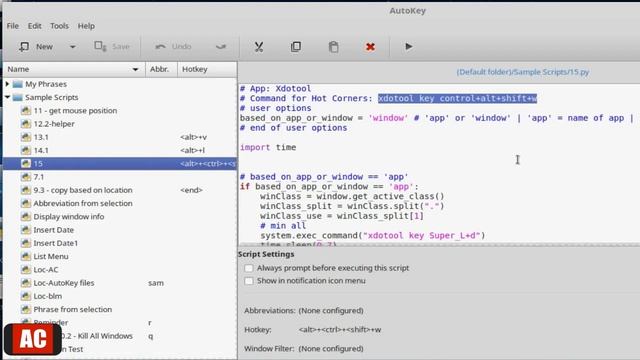Click the New toolbar button
This screenshot has width=640, height=360.
(36, 47)
